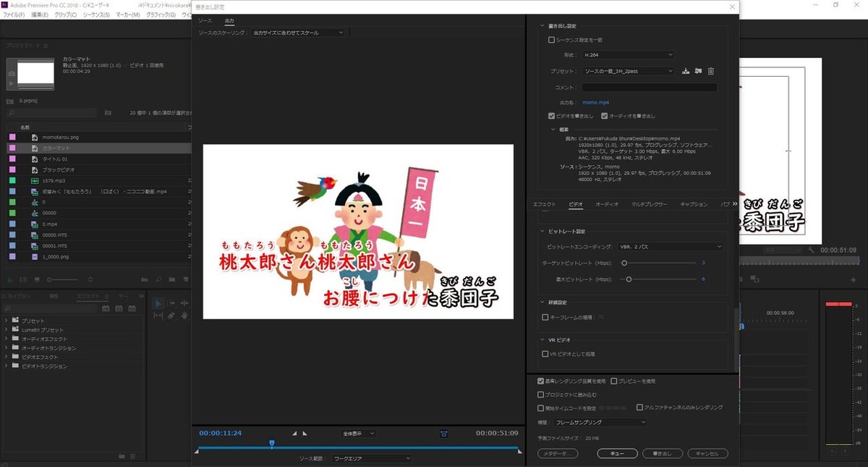Open ソース範囲 ワークエリア dropdown
The height and width of the screenshot is (467, 868).
(x=372, y=458)
